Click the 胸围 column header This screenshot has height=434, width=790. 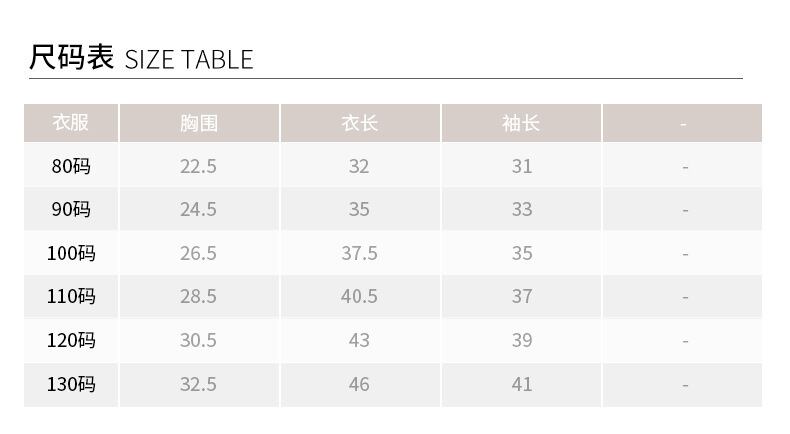(199, 123)
